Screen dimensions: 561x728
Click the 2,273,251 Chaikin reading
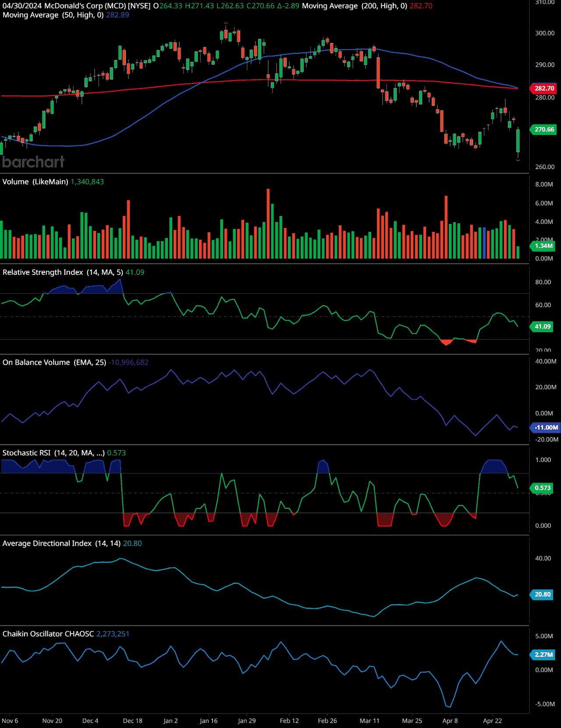pyautogui.click(x=113, y=634)
